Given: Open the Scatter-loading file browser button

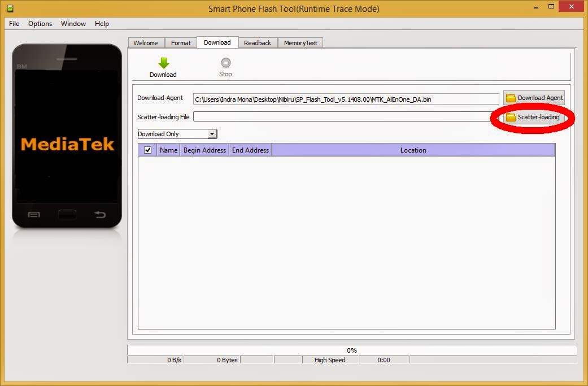Looking at the screenshot, I should pos(534,117).
